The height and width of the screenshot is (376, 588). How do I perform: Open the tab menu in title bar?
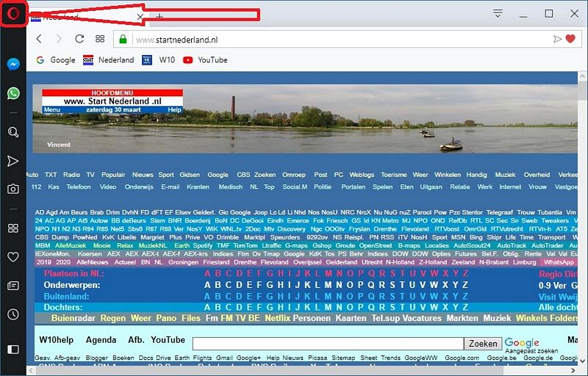point(498,14)
